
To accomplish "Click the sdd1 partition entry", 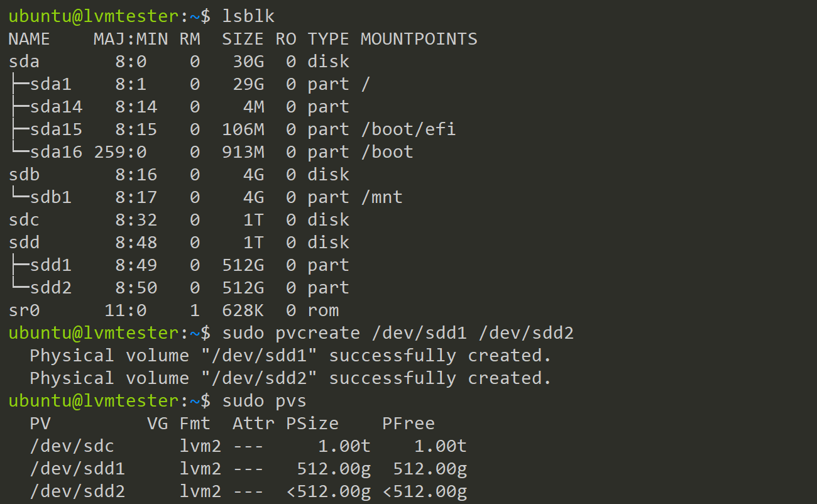I will pos(51,265).
